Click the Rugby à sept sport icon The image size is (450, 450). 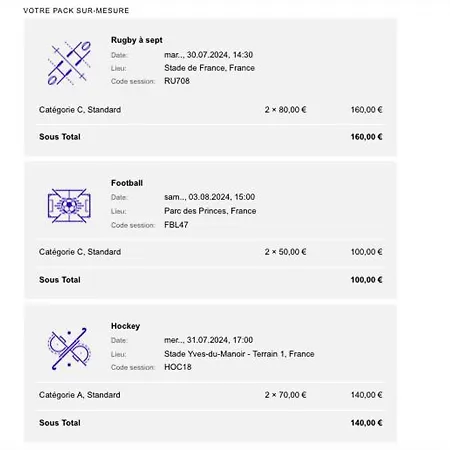69,63
